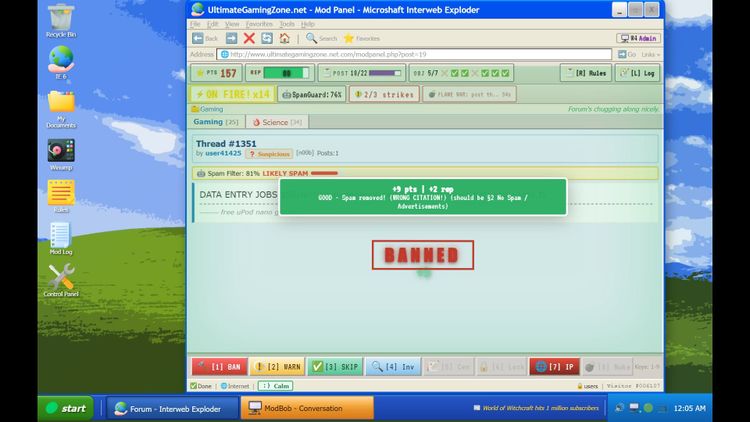
Task: Click the last green objective checkbox
Action: tap(505, 73)
